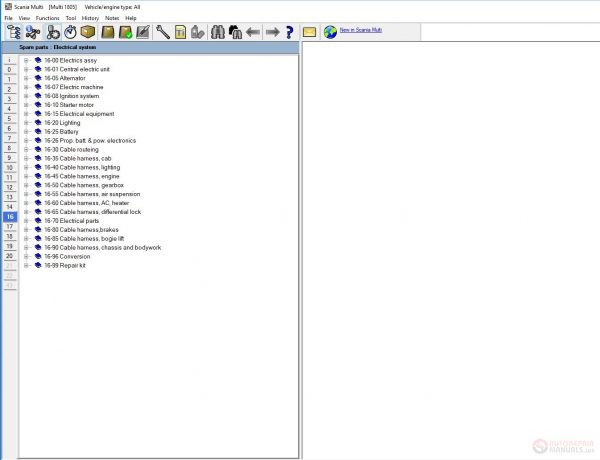Switch to main group tab 1

(x=10, y=80)
